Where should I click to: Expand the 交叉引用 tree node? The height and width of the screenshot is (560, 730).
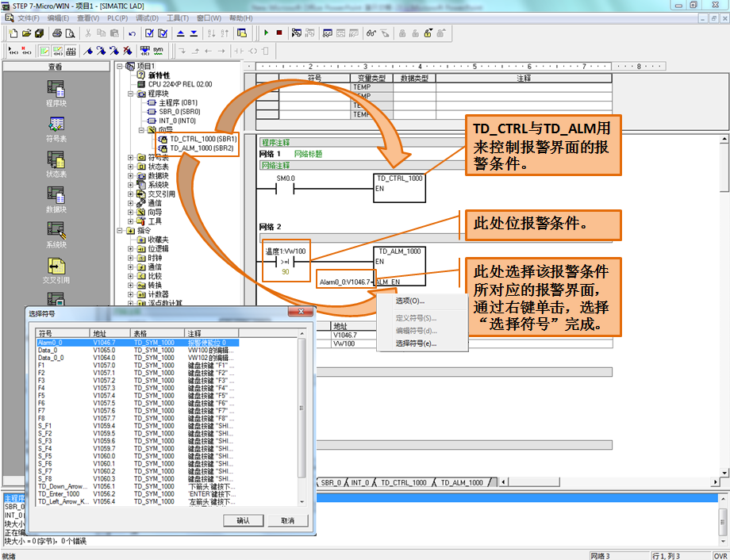131,194
